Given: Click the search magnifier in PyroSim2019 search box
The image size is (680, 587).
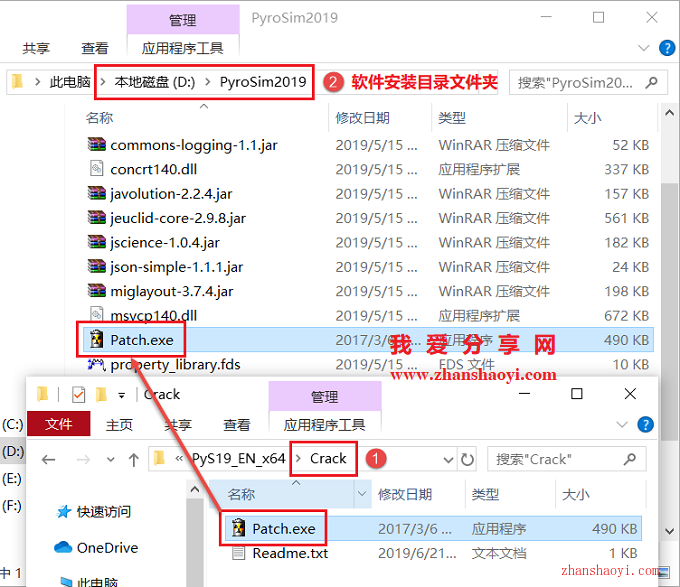Looking at the screenshot, I should click(x=651, y=82).
